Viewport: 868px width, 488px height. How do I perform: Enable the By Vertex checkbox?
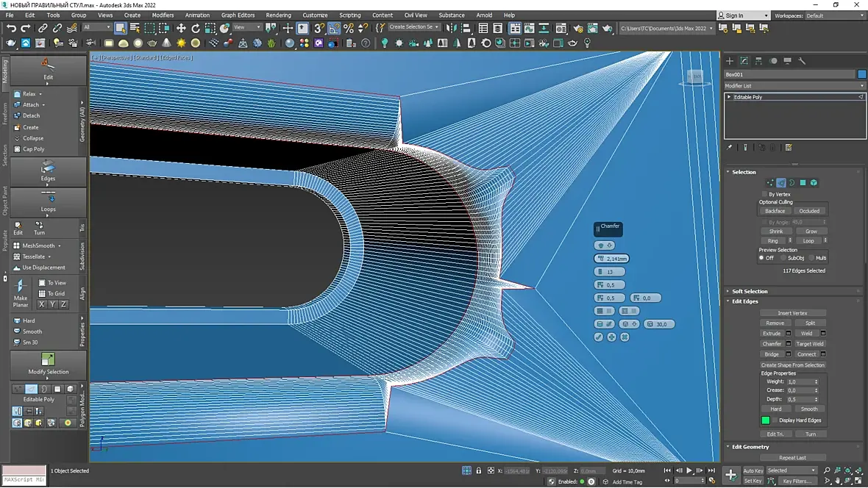(x=764, y=194)
